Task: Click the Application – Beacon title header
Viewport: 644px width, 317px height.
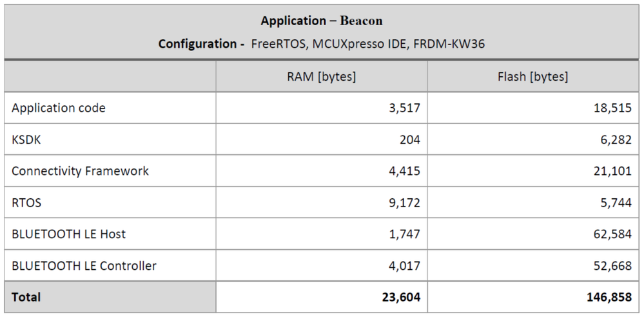Action: [x=322, y=21]
